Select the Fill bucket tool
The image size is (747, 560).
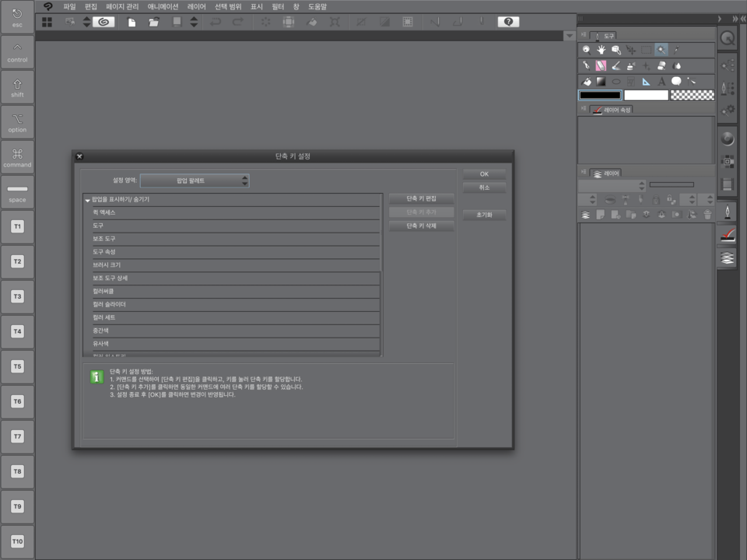click(x=587, y=81)
